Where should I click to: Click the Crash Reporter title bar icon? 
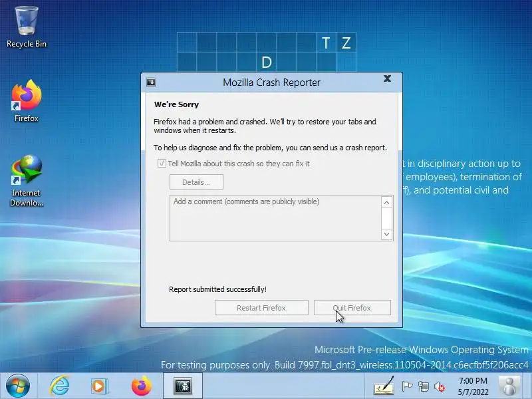point(151,82)
